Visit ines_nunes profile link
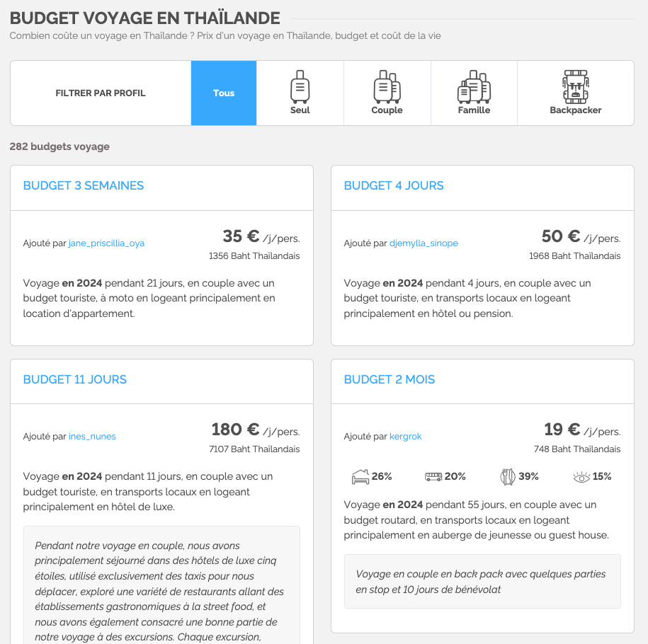Image resolution: width=648 pixels, height=644 pixels. click(92, 437)
